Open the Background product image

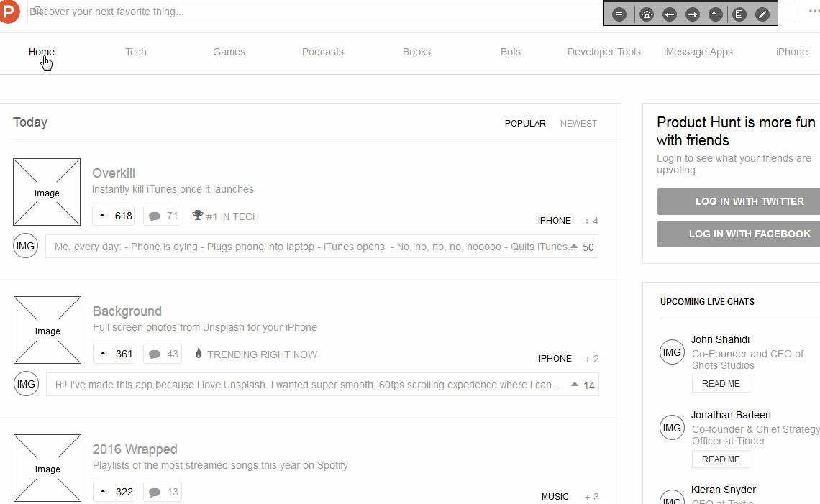47,330
